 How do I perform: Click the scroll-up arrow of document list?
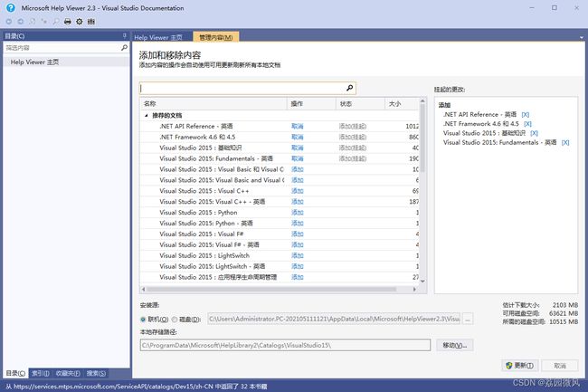click(x=422, y=100)
